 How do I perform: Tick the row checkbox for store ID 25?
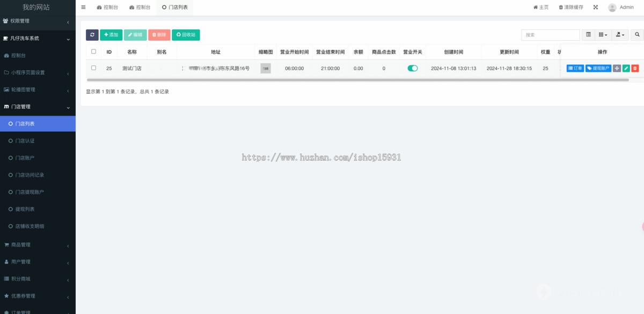93,68
